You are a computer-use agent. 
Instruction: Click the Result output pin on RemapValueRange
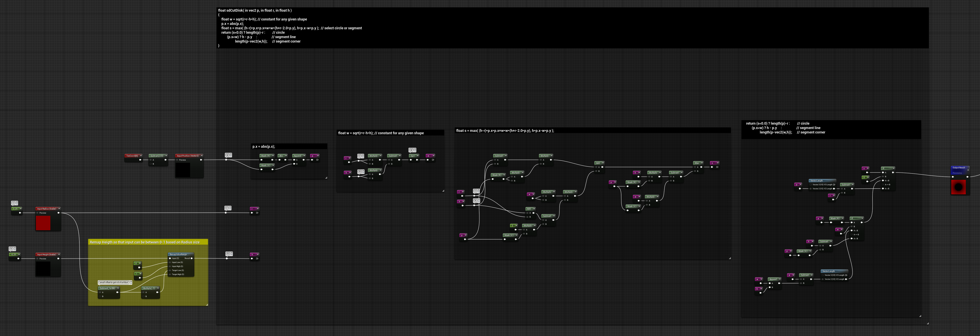point(192,258)
